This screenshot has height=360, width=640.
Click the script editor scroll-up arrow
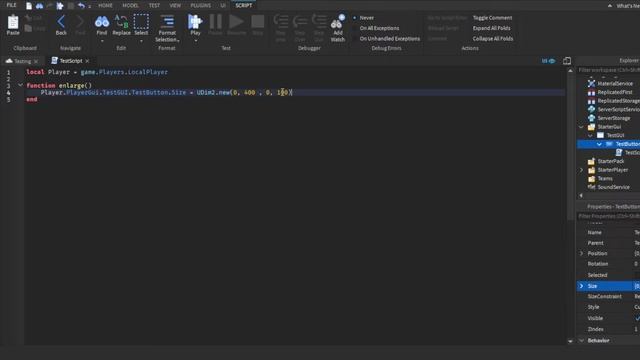570,71
